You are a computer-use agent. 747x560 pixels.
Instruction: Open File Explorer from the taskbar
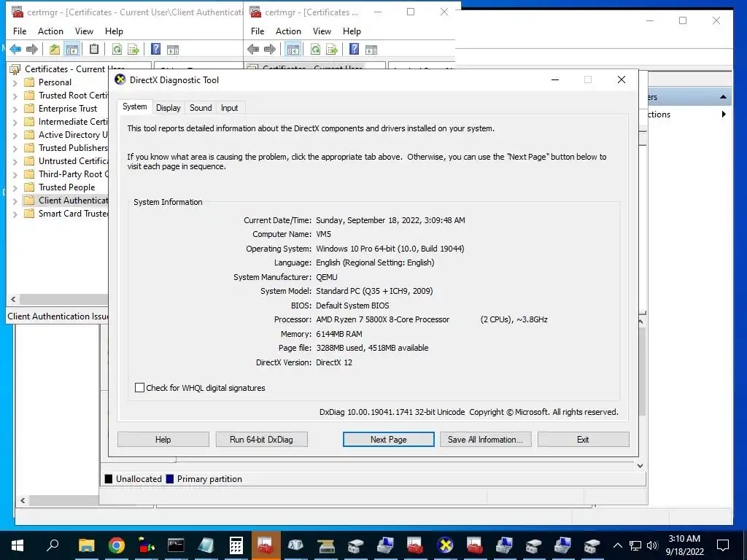tap(86, 545)
